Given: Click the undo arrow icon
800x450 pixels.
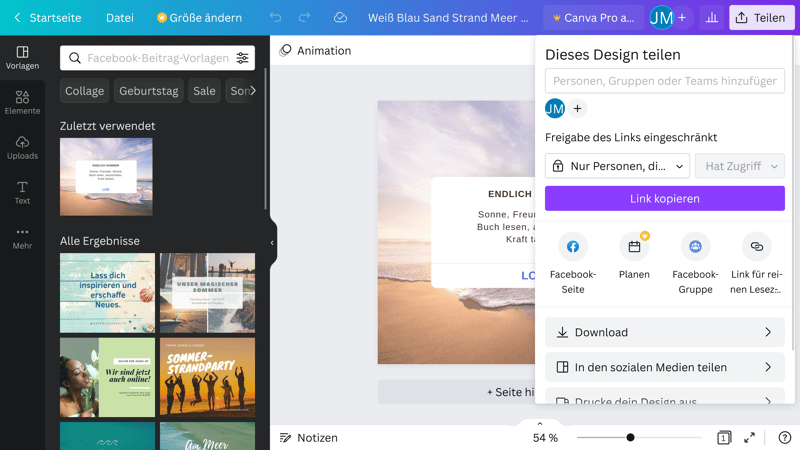Looking at the screenshot, I should click(276, 18).
